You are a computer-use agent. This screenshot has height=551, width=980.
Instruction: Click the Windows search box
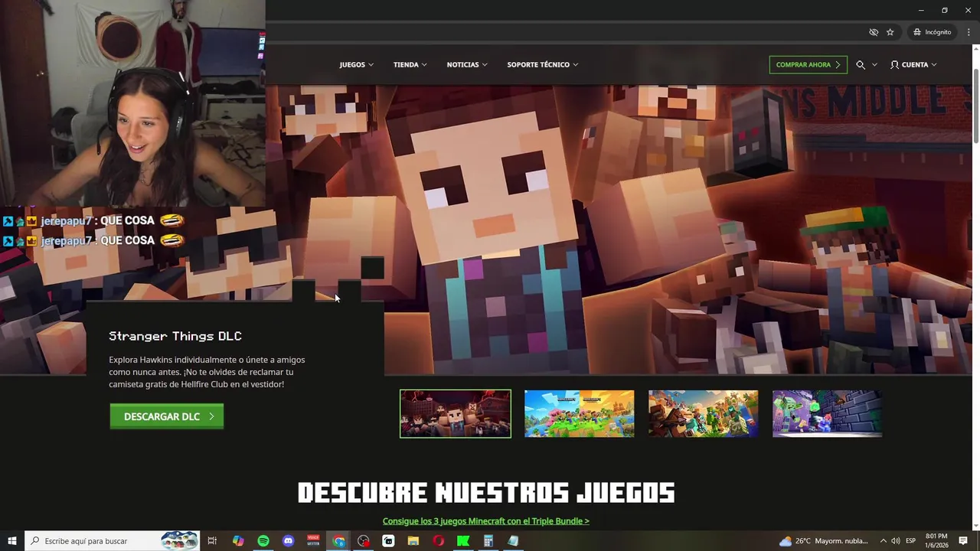pyautogui.click(x=112, y=541)
